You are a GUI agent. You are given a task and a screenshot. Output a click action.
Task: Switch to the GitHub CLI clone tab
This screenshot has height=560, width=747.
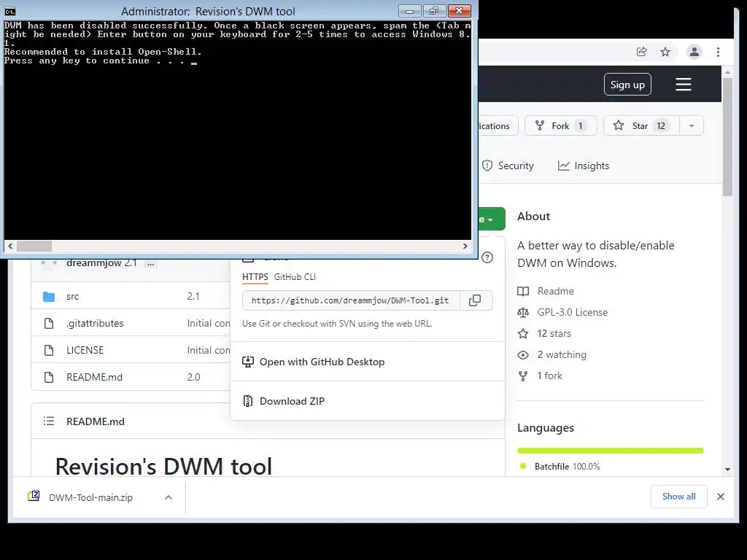[295, 276]
